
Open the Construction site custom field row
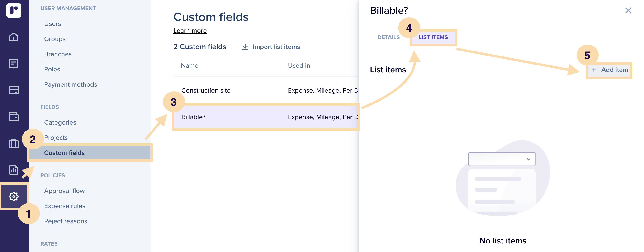266,90
